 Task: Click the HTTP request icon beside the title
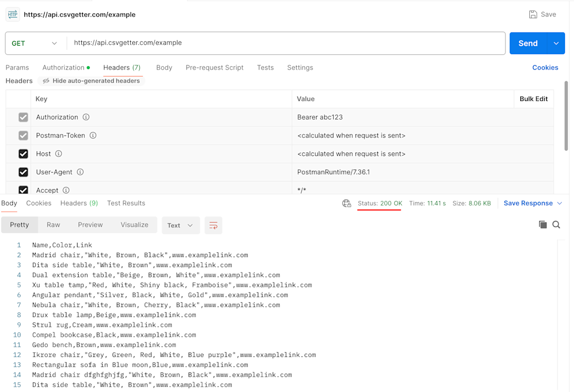(13, 15)
